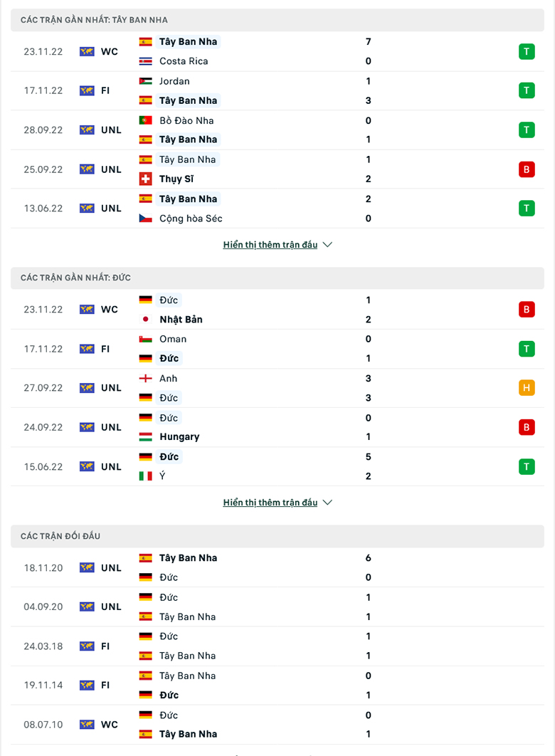Click the Switzerland flag next to Thụy Sĩ

coord(145,179)
